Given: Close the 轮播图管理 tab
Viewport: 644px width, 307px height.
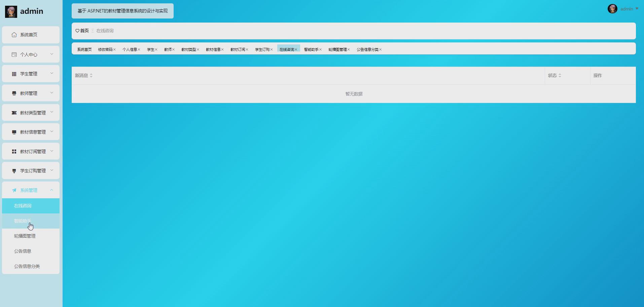Looking at the screenshot, I should tap(349, 49).
